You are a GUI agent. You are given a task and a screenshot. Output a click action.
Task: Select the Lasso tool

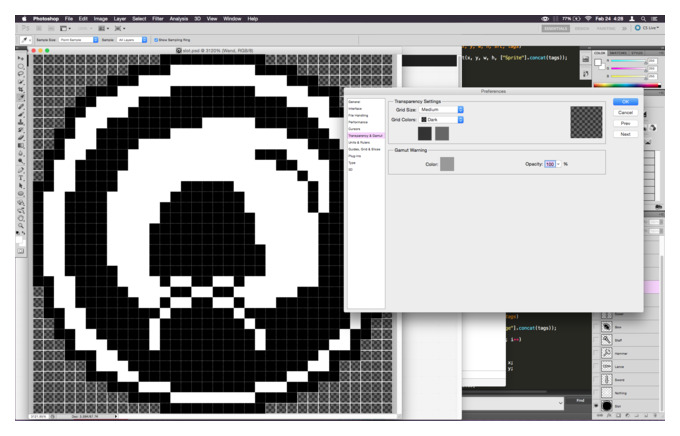click(20, 74)
